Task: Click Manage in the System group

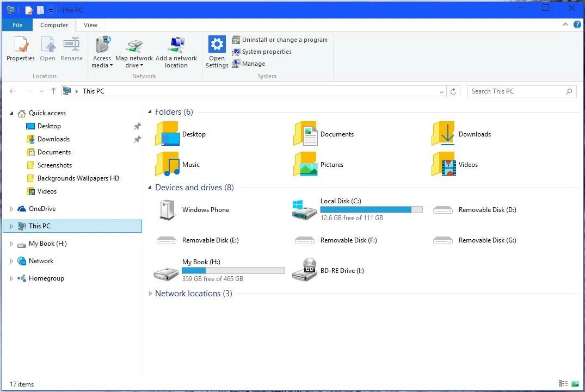Action: (248, 64)
